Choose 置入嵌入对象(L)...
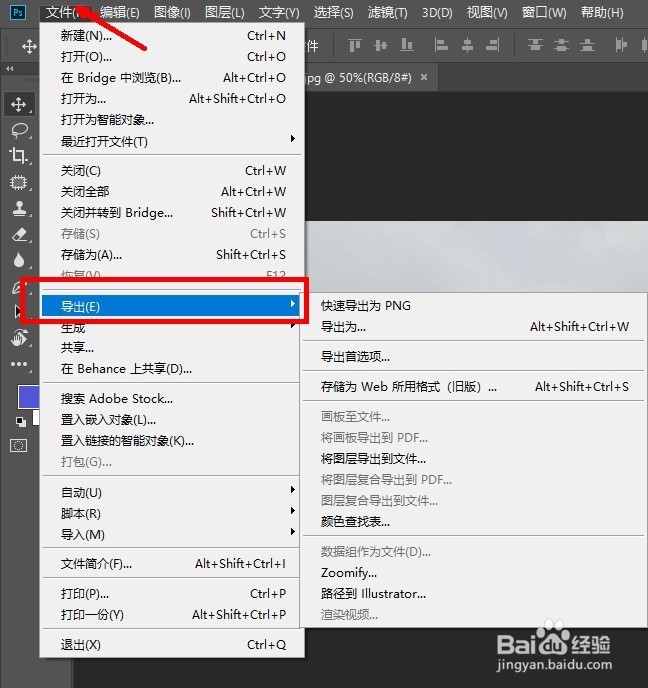The width and height of the screenshot is (648, 688). [x=171, y=420]
